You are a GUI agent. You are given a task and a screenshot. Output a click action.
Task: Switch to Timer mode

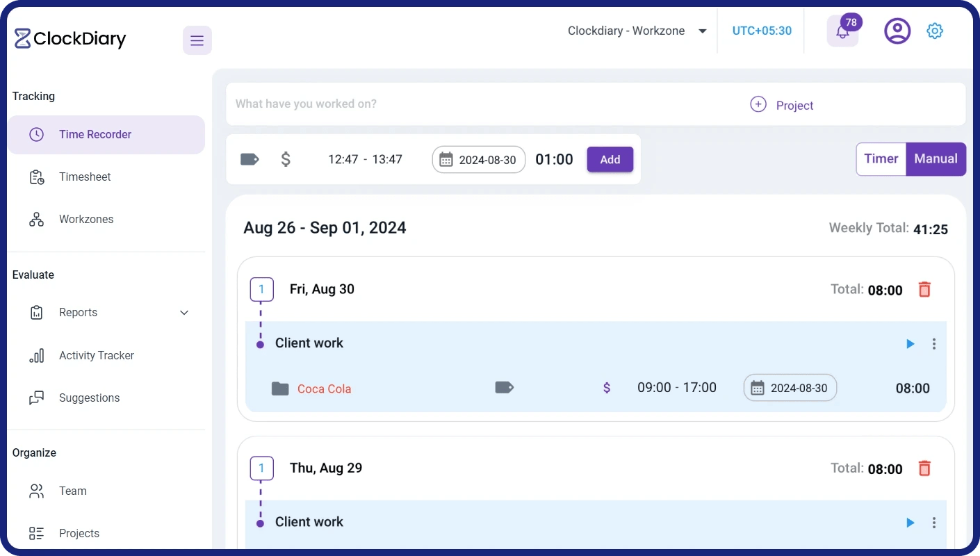coord(881,158)
